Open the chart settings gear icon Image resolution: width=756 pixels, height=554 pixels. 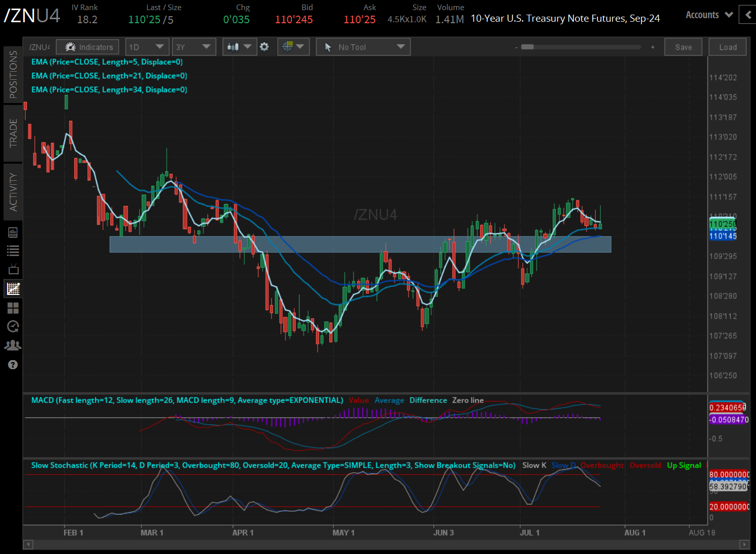265,46
